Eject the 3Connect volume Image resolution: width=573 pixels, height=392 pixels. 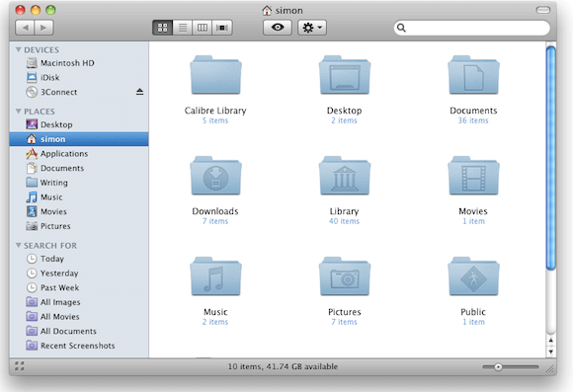[139, 92]
